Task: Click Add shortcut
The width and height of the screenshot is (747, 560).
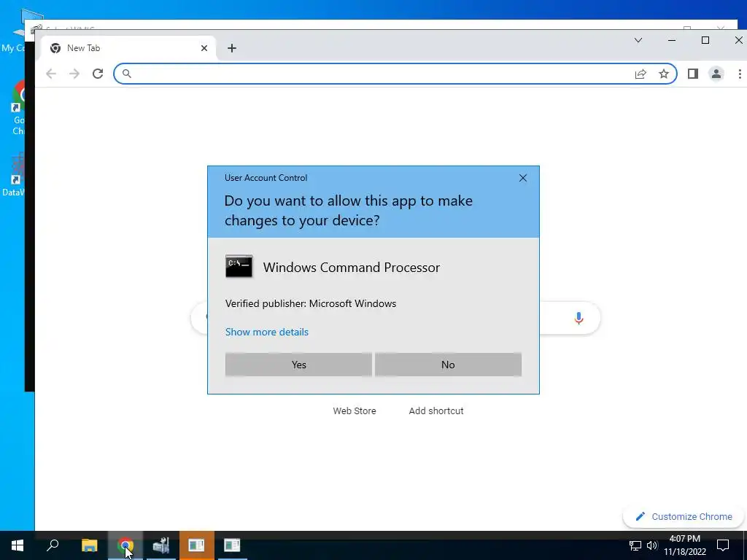Action: coord(436,411)
